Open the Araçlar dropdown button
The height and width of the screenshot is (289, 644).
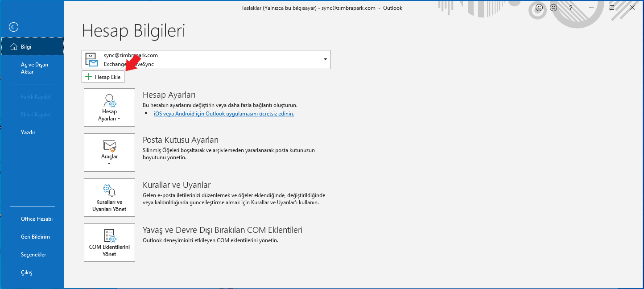tap(109, 153)
